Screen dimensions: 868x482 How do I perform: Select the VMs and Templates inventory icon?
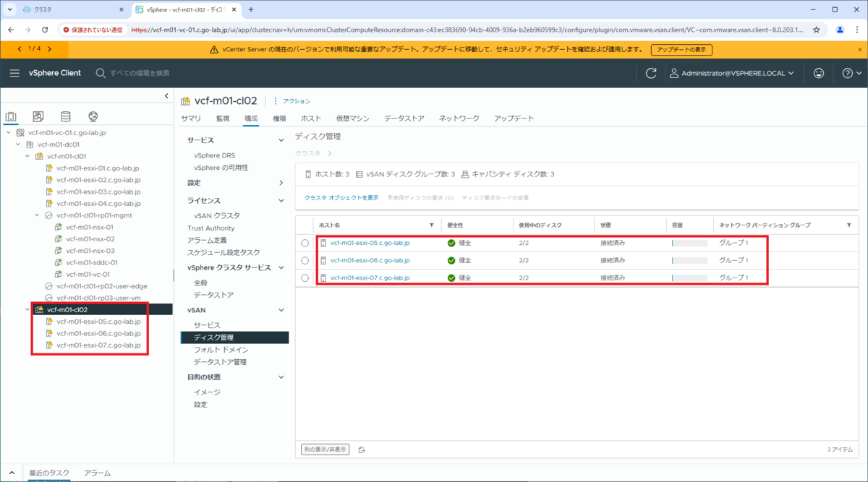tap(38, 117)
